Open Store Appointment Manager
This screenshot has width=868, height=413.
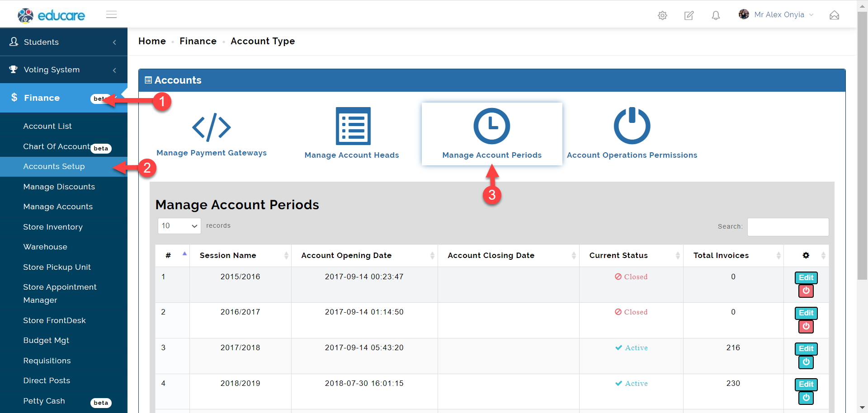[x=60, y=293]
